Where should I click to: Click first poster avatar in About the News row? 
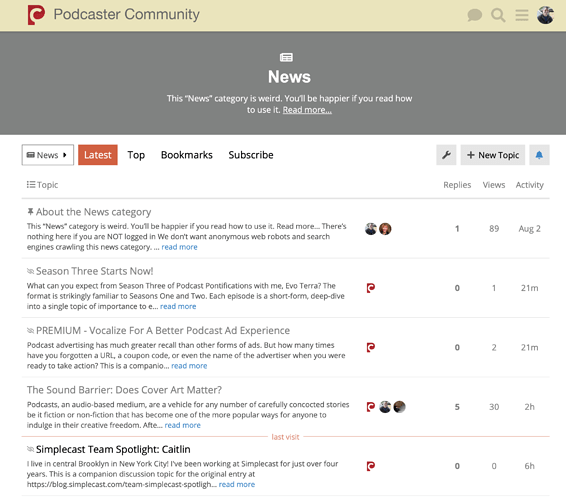pyautogui.click(x=371, y=229)
